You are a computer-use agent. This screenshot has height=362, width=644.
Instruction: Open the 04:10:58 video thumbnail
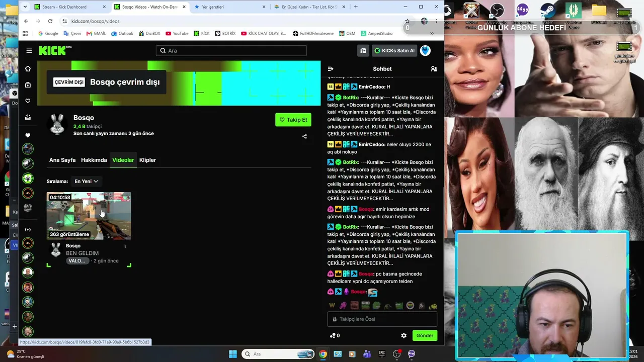(89, 216)
